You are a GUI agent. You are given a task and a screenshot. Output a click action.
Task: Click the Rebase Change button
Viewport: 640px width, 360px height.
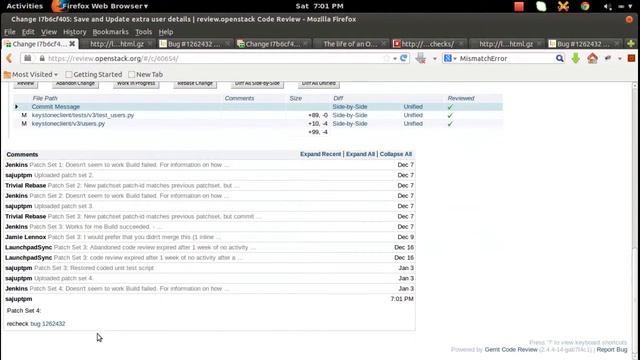195,84
